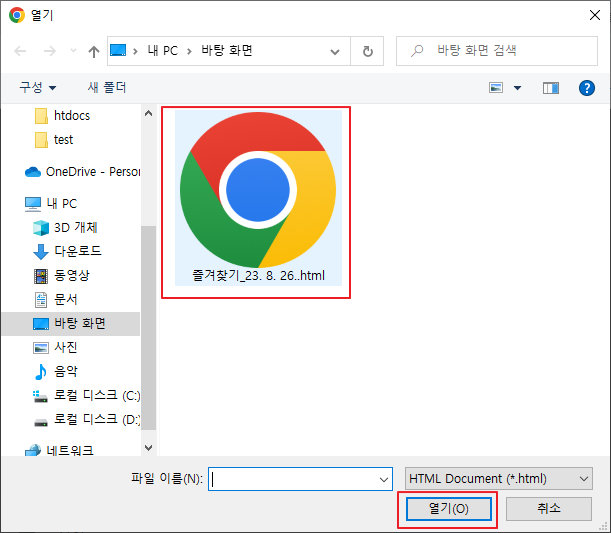Select the test folder
Image resolution: width=611 pixels, height=533 pixels.
pyautogui.click(x=63, y=139)
